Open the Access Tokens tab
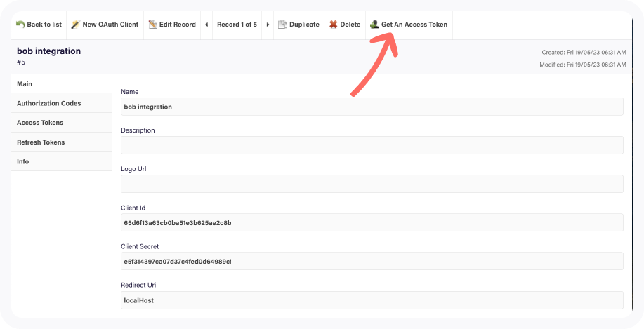The image size is (644, 329). tap(62, 122)
